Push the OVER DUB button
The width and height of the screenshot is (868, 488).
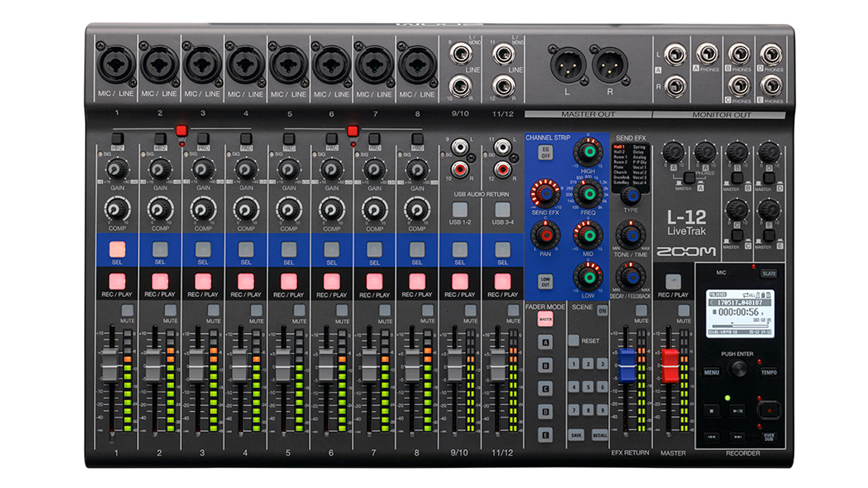(769, 436)
